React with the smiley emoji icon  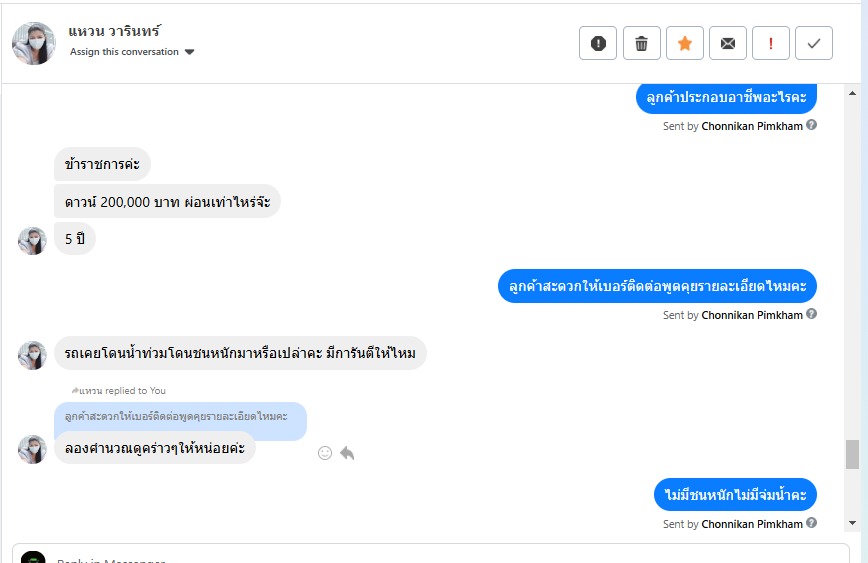[325, 453]
